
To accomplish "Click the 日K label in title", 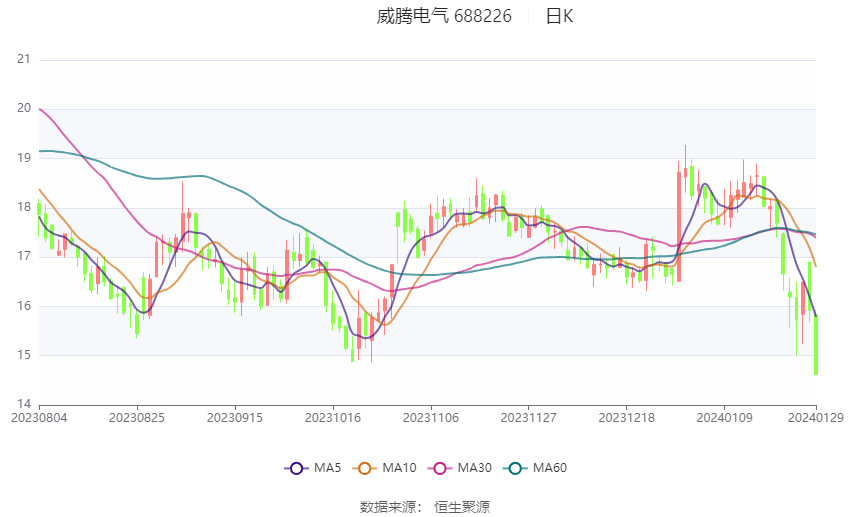I will pos(559,16).
